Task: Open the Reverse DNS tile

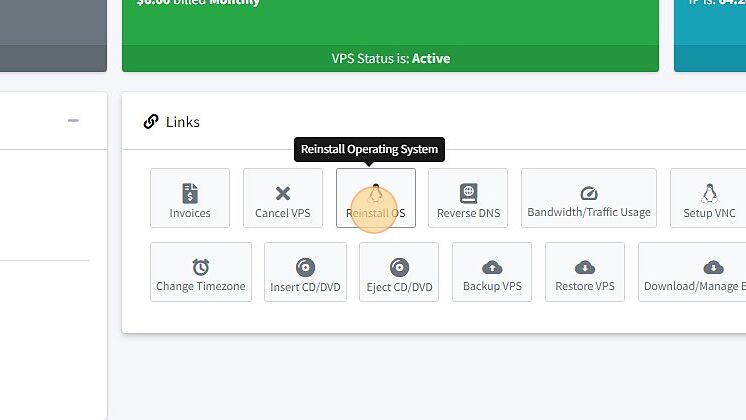Action: click(x=468, y=198)
